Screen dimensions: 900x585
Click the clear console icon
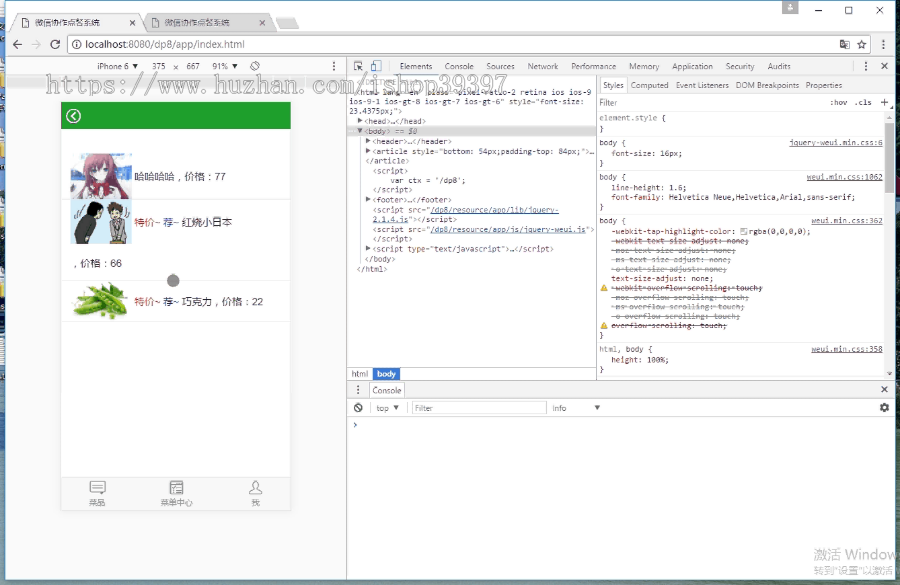pos(358,408)
